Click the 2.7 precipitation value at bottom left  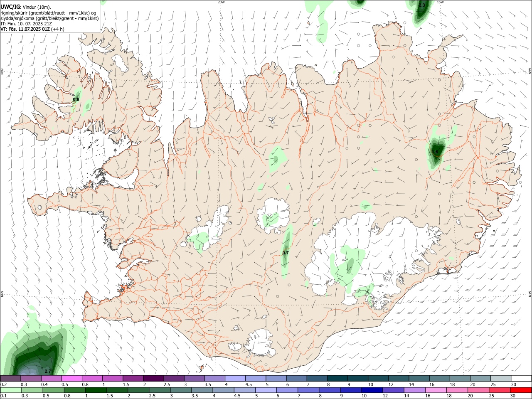[x=47, y=371]
